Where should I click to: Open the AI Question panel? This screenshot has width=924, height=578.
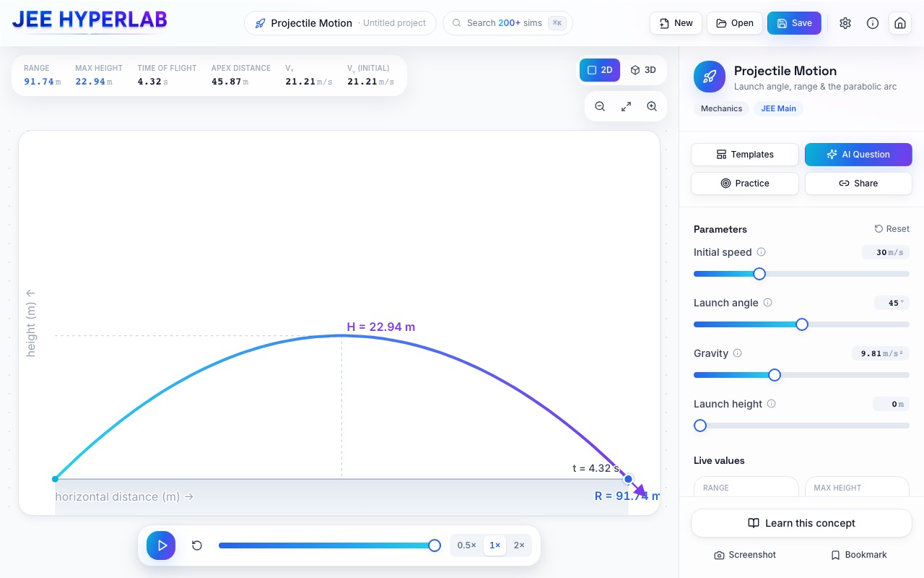pyautogui.click(x=858, y=155)
